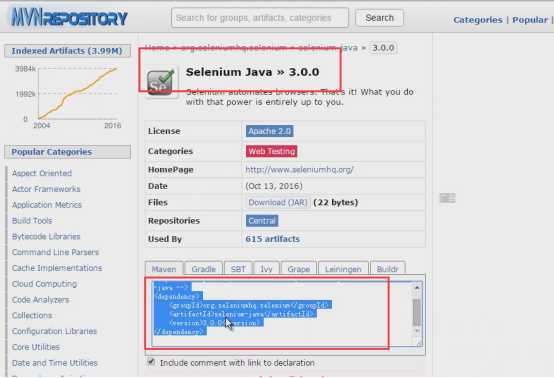Open Date and Time Utilities category
This screenshot has height=378, width=554.
coord(55,363)
